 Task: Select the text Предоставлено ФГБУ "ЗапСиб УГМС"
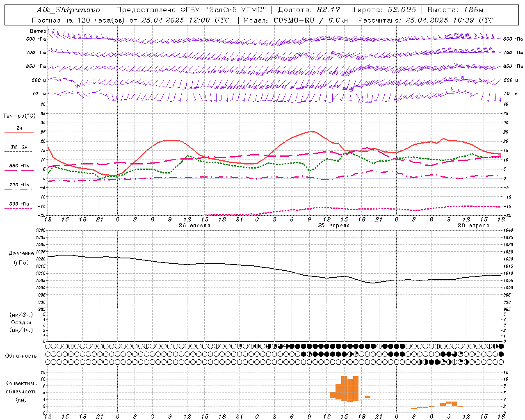[192, 10]
